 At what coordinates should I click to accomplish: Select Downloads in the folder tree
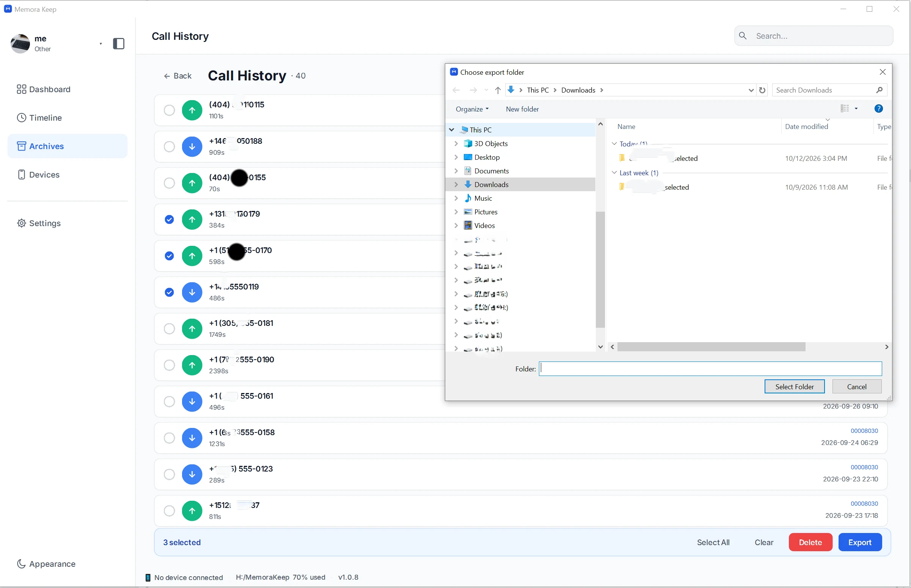(491, 185)
